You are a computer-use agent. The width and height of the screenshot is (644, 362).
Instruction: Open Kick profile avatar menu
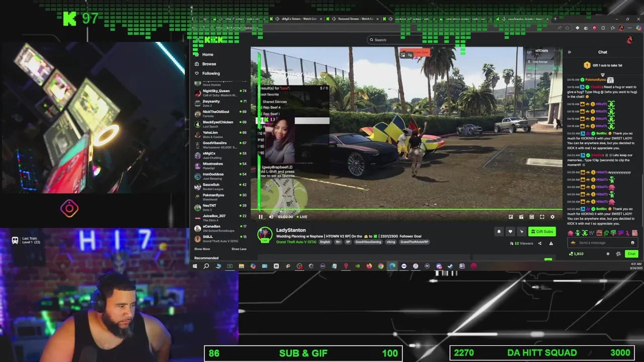629,40
